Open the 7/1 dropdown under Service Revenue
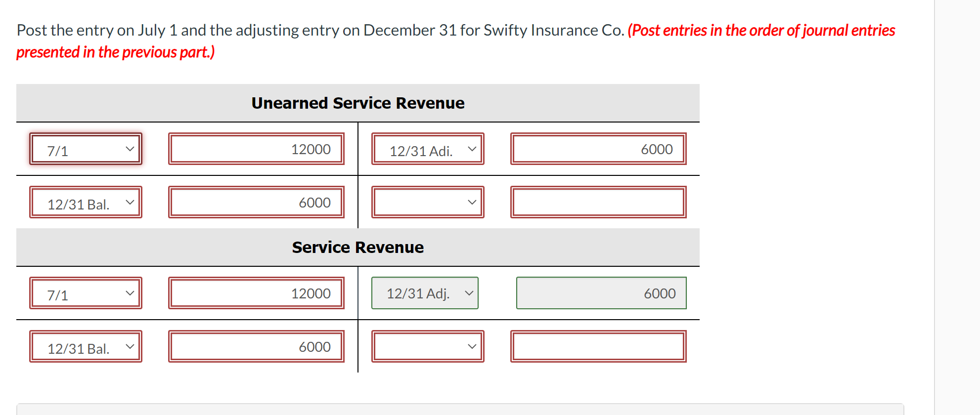Viewport: 980px width, 415px height. pyautogui.click(x=85, y=293)
